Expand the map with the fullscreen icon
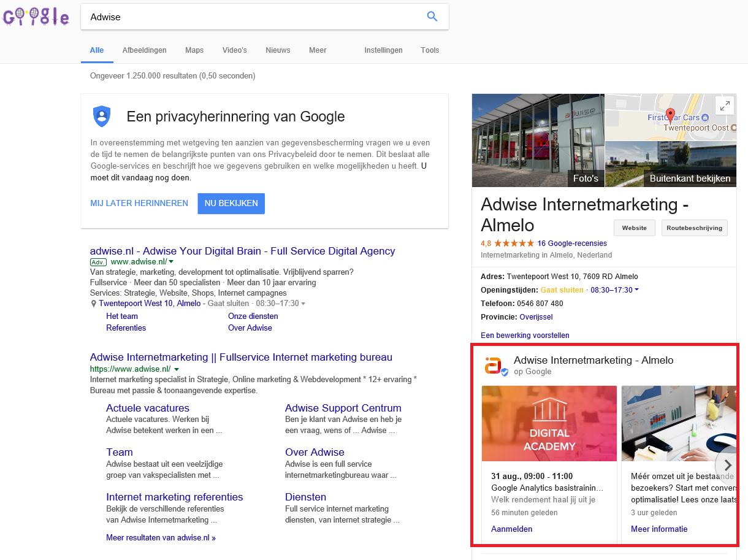This screenshot has height=560, width=748. (725, 105)
